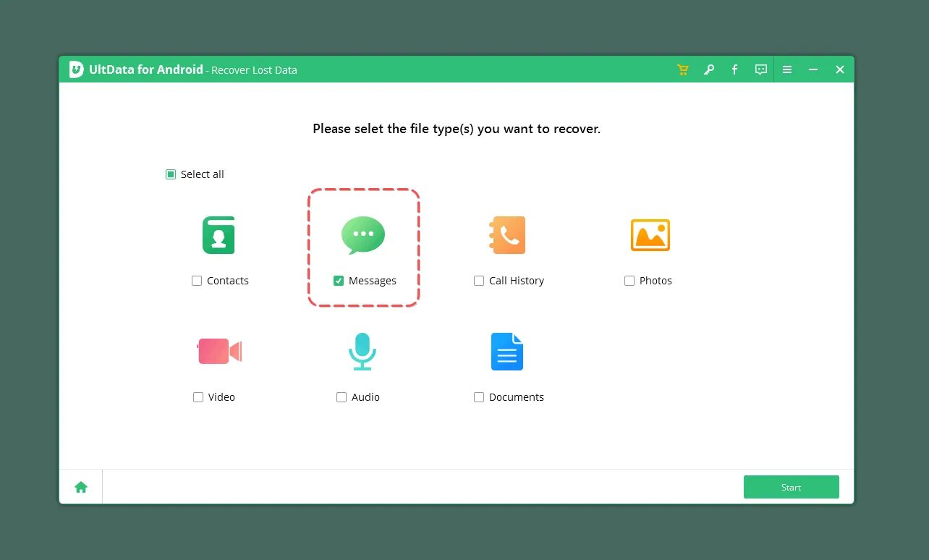Check the Photos checkbox

pos(629,281)
